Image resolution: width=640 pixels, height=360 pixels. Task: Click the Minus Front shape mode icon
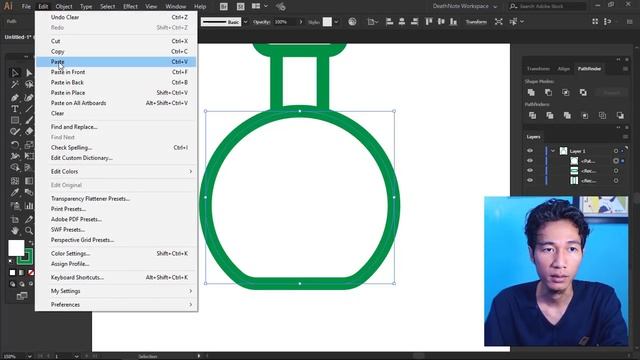[x=548, y=93]
